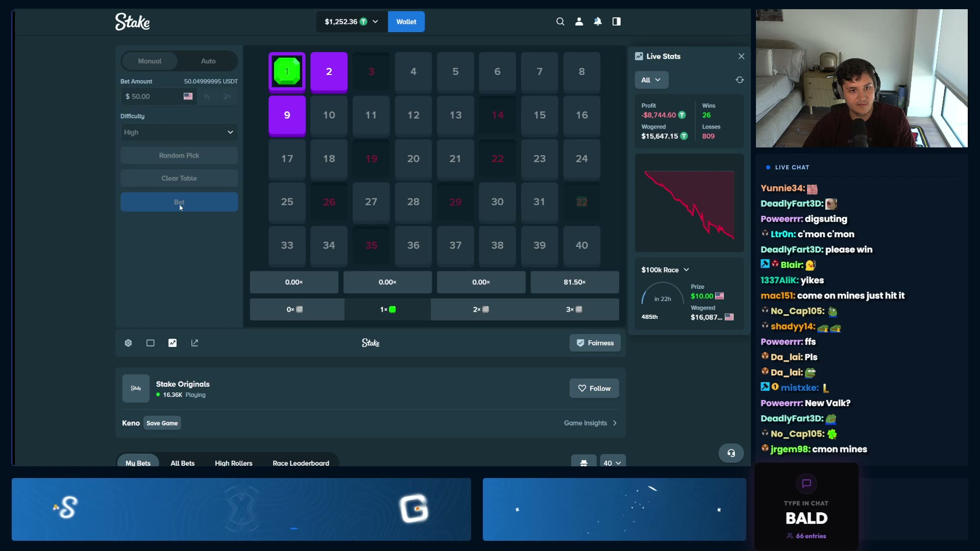Click the Wallet button
The image size is (980, 551).
(406, 21)
